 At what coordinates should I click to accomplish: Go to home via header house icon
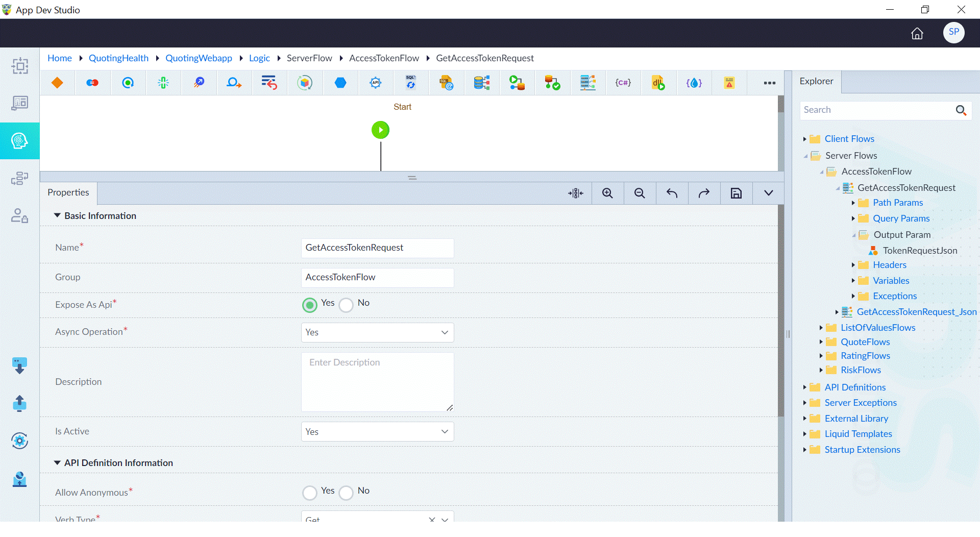tap(917, 33)
